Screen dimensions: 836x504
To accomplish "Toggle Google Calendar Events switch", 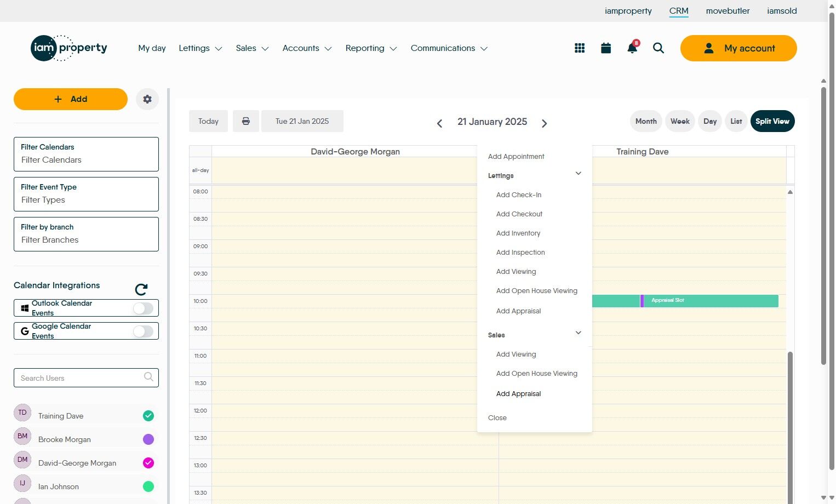I will pos(143,331).
